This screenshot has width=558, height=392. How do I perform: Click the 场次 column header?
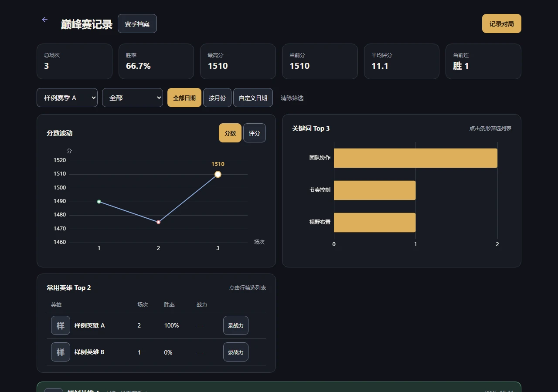click(143, 305)
